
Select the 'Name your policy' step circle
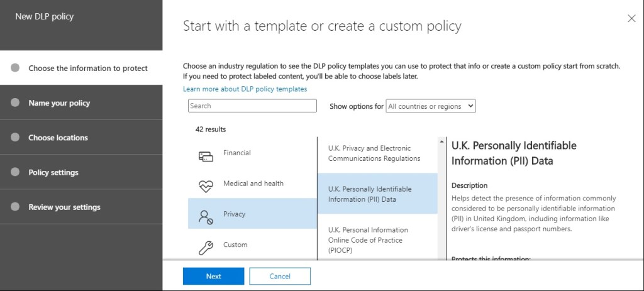16,102
